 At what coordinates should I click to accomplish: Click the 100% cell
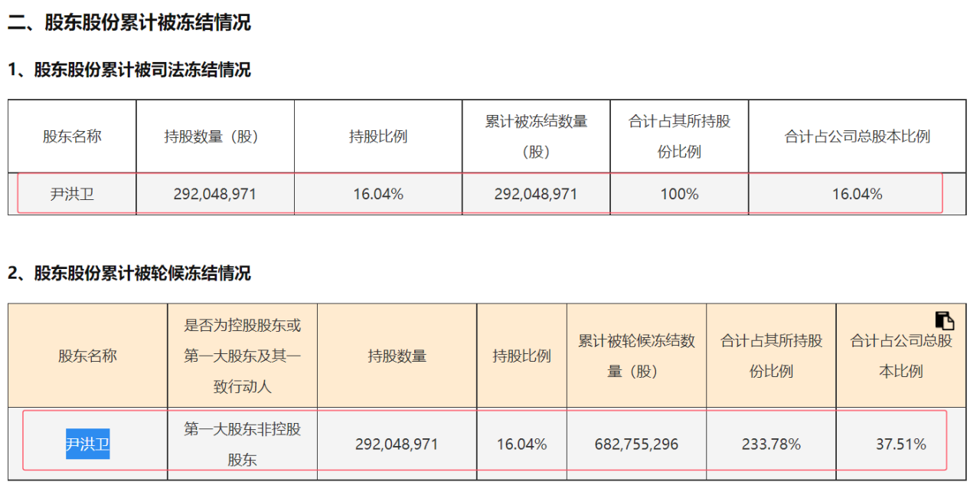[x=679, y=194]
